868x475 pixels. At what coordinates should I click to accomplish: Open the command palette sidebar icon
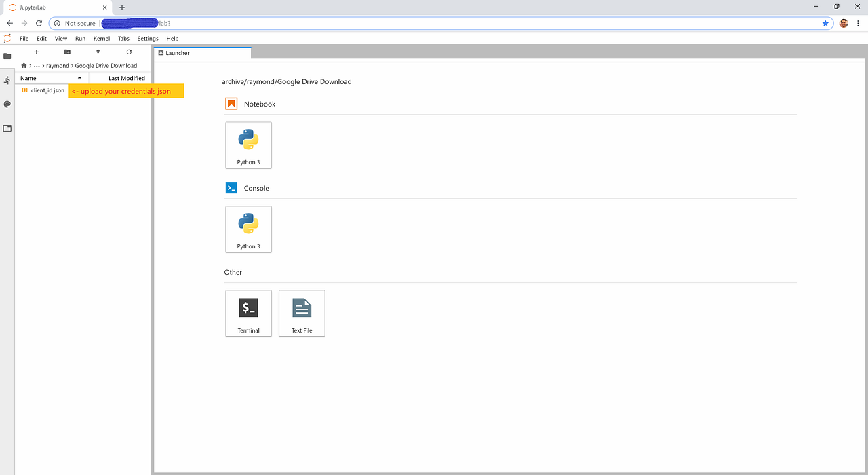pos(7,104)
